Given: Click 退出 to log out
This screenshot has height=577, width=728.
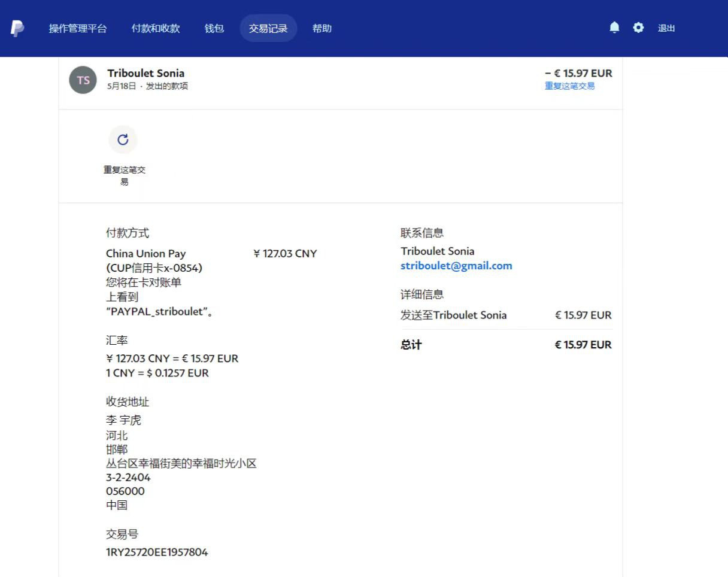Looking at the screenshot, I should [666, 28].
